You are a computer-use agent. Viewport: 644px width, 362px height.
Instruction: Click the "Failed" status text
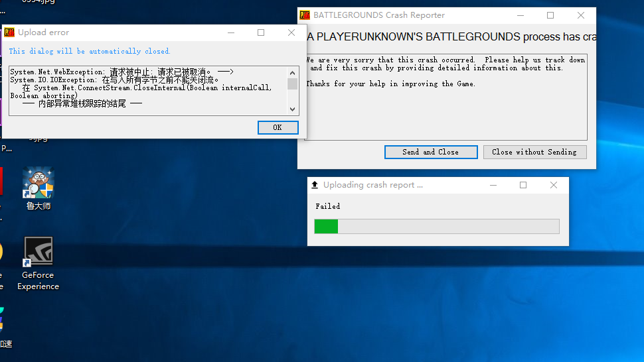[328, 206]
